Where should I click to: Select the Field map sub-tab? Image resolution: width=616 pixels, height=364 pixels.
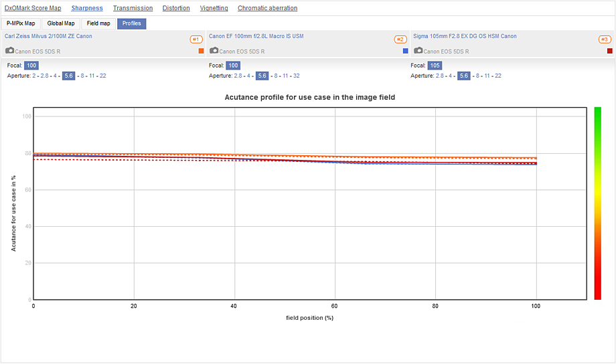[x=98, y=23]
